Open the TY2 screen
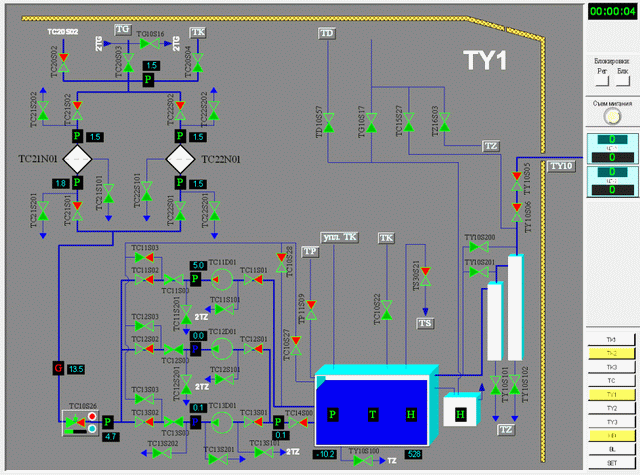This screenshot has height=475, width=640. [x=611, y=408]
